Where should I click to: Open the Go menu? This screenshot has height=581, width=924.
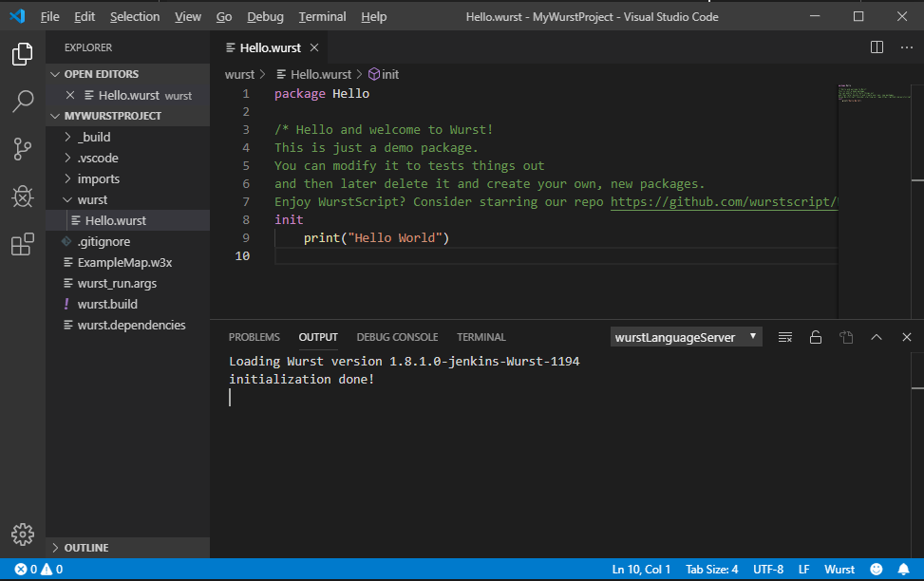point(223,16)
